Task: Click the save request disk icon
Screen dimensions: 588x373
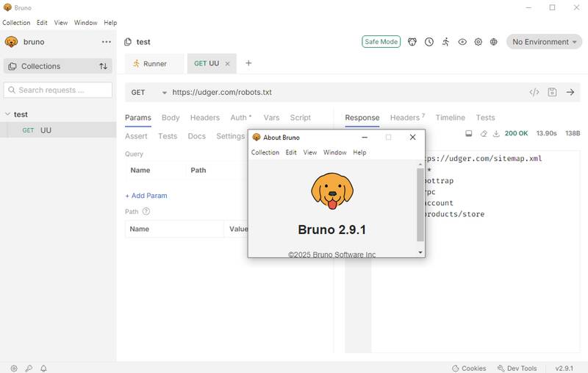Action: (x=552, y=93)
